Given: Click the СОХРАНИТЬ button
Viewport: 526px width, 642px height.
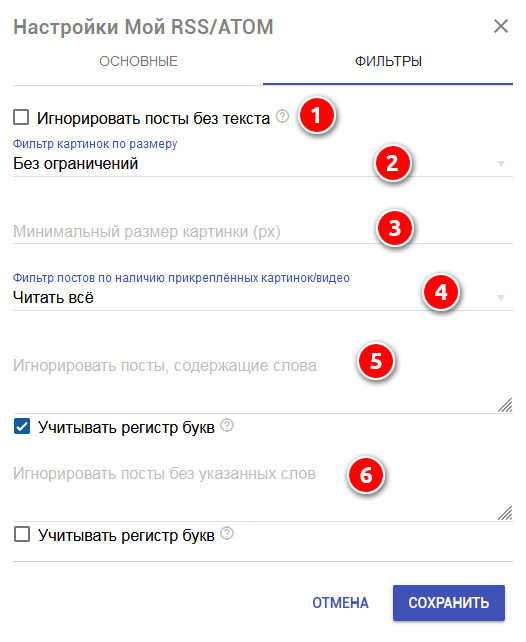Looking at the screenshot, I should pyautogui.click(x=449, y=603).
